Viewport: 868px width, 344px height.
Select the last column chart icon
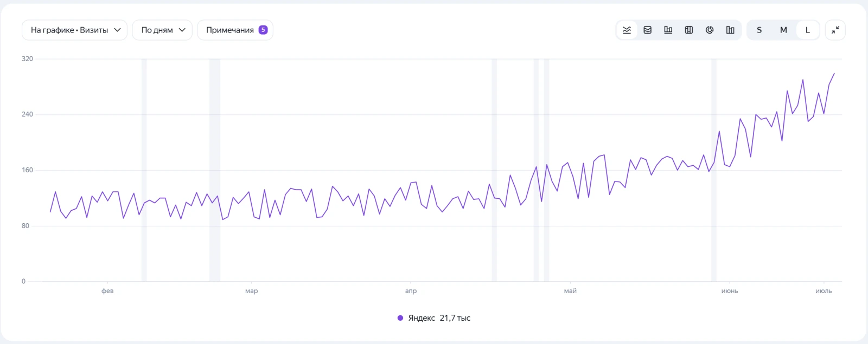730,30
